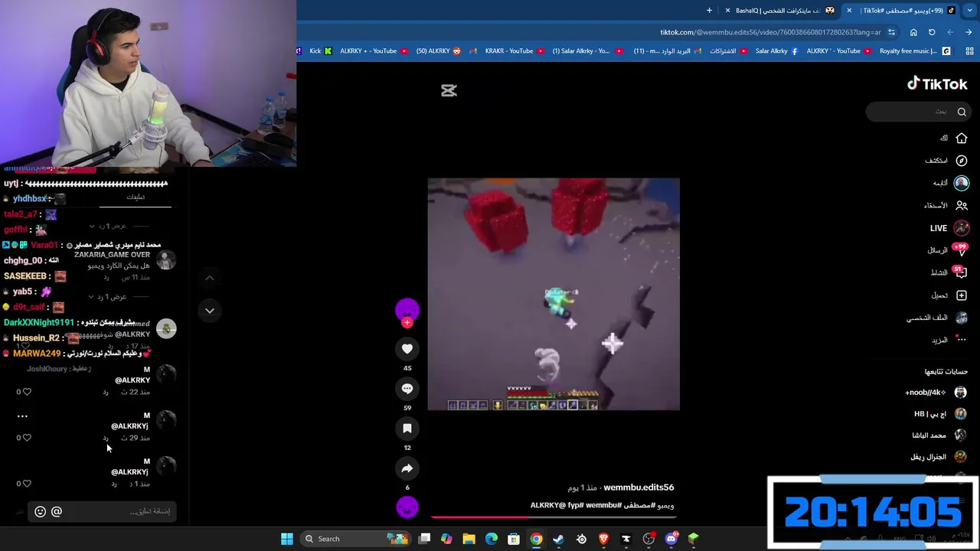Close the TikTok browser tab
980x551 pixels.
(849, 11)
